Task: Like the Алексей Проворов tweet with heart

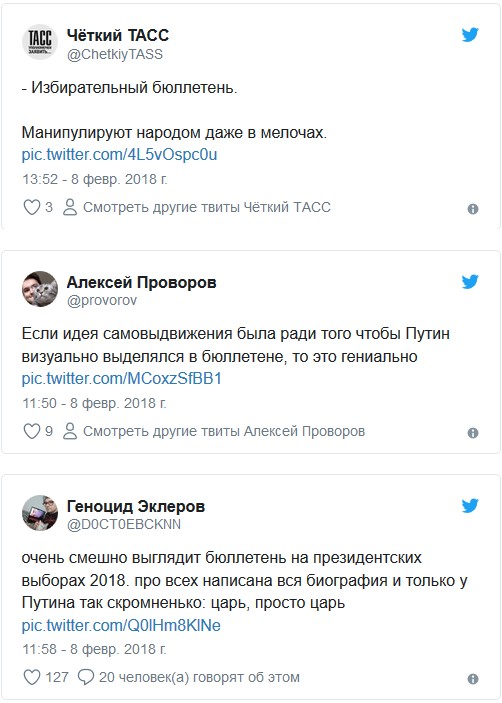Action: pyautogui.click(x=31, y=431)
